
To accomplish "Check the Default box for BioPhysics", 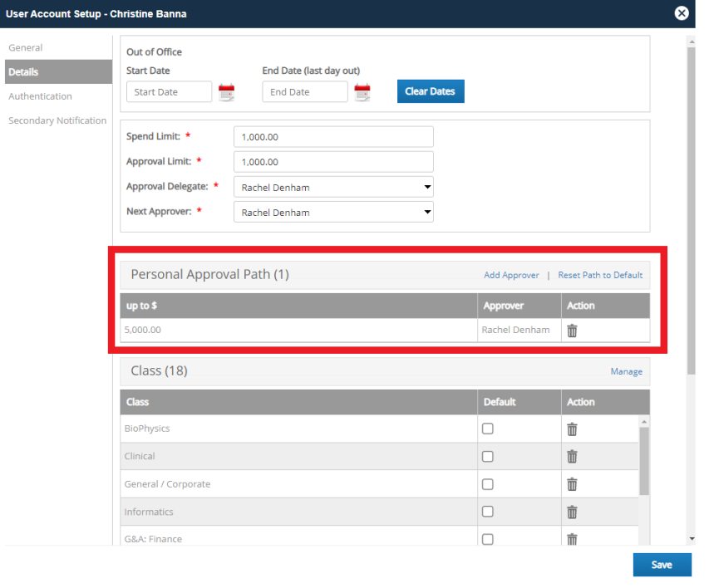I will click(x=488, y=429).
